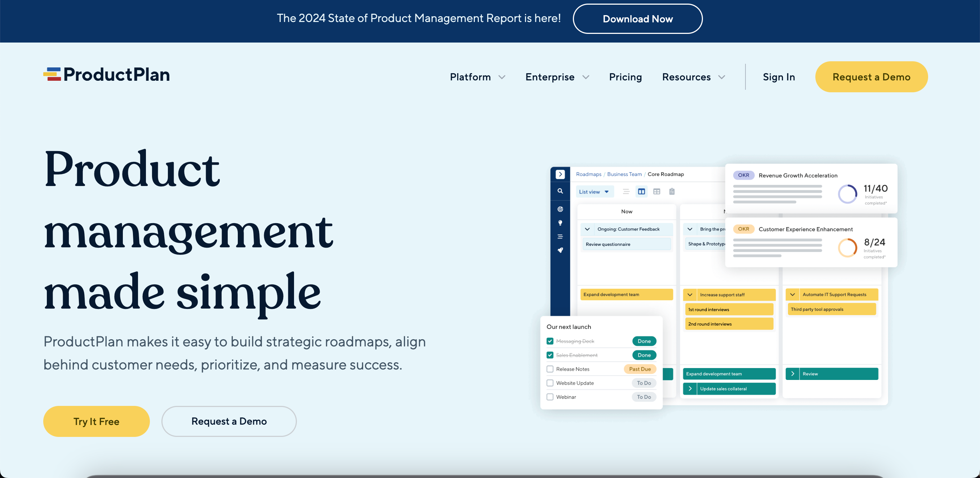980x478 pixels.
Task: Expand sidebar with arrow icon in roadmap mockup
Action: pyautogui.click(x=560, y=174)
